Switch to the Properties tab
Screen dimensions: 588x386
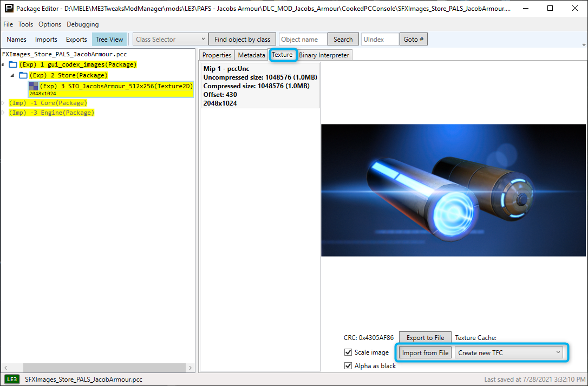(x=217, y=55)
